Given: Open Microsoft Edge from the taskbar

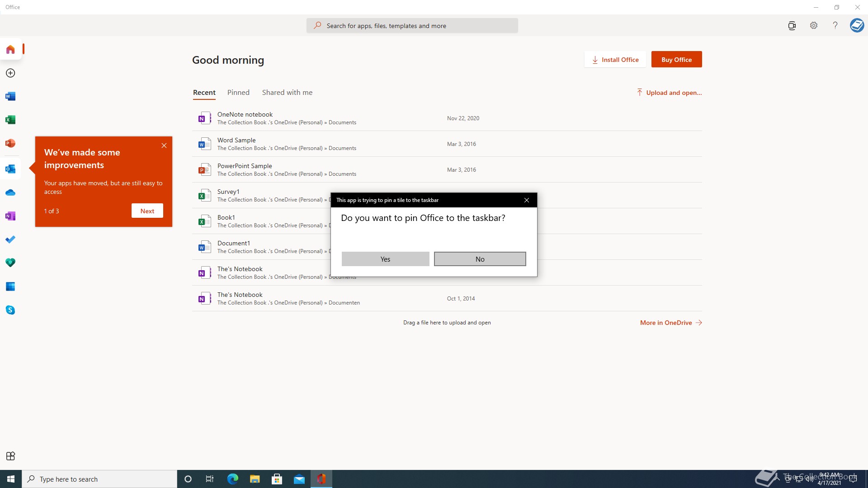Looking at the screenshot, I should [233, 479].
